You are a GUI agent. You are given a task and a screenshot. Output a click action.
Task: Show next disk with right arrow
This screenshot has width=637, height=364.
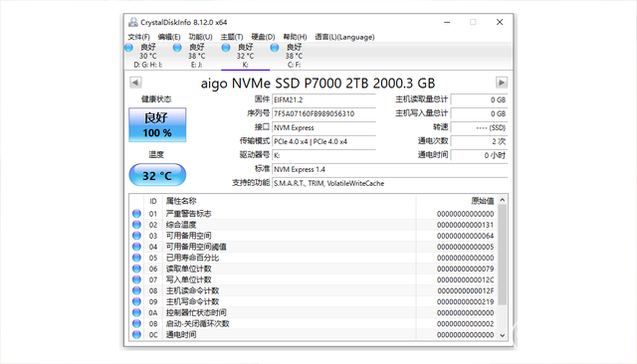[502, 83]
